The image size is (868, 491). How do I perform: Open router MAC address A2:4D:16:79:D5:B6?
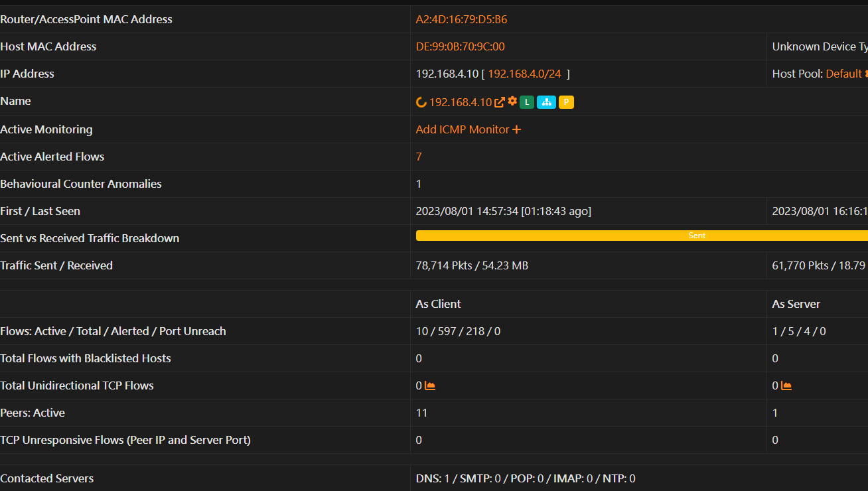click(x=461, y=19)
